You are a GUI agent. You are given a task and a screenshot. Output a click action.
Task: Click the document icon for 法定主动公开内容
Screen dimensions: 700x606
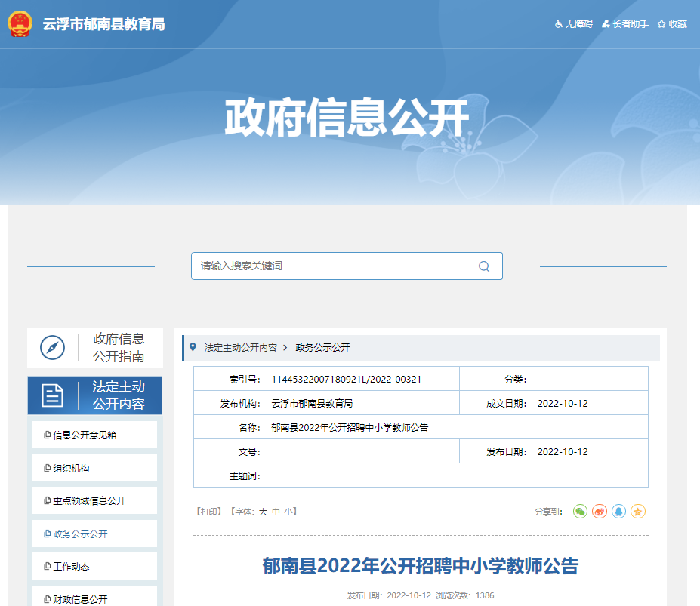click(x=53, y=395)
